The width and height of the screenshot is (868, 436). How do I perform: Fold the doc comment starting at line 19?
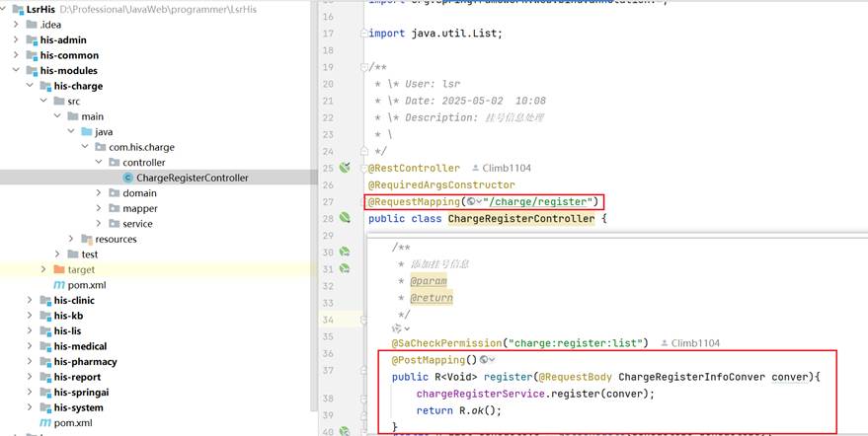(363, 67)
